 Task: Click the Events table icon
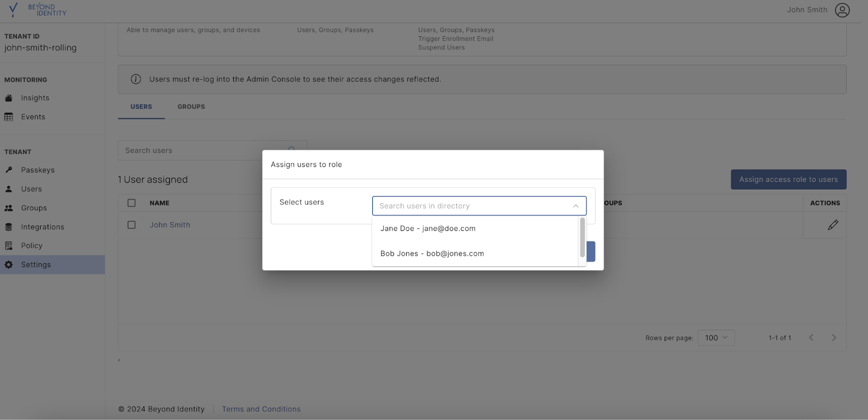(x=9, y=117)
